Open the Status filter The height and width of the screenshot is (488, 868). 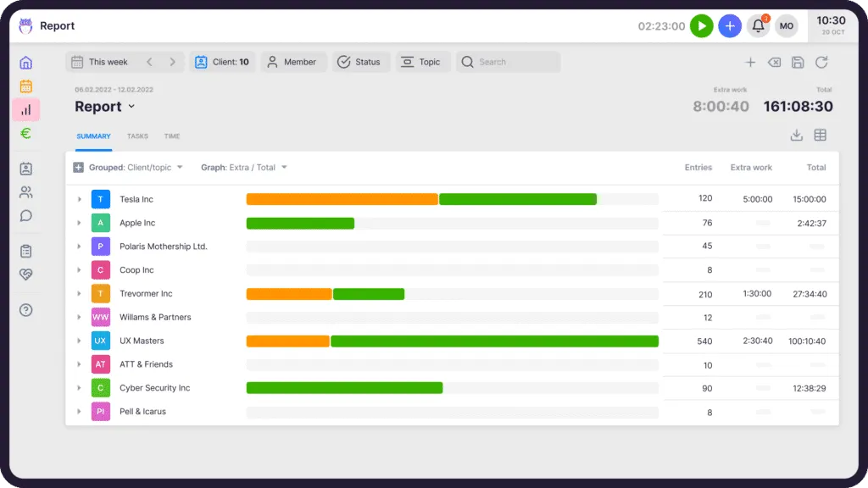point(359,62)
